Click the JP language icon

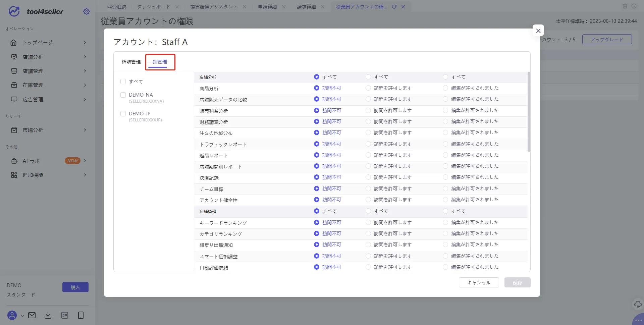65,315
